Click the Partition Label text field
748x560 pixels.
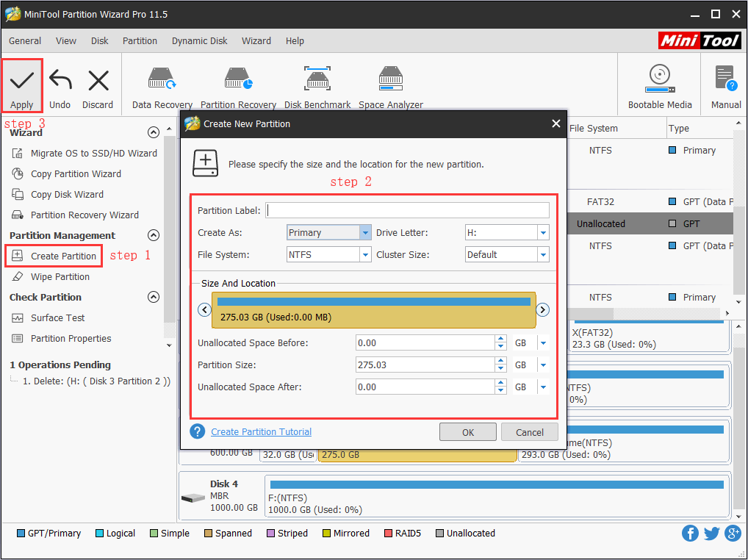point(407,210)
